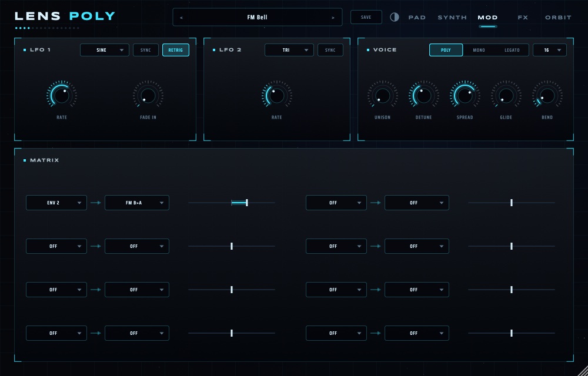This screenshot has width=588, height=376.
Task: Open the voice count dropdown showing 16
Action: 550,50
